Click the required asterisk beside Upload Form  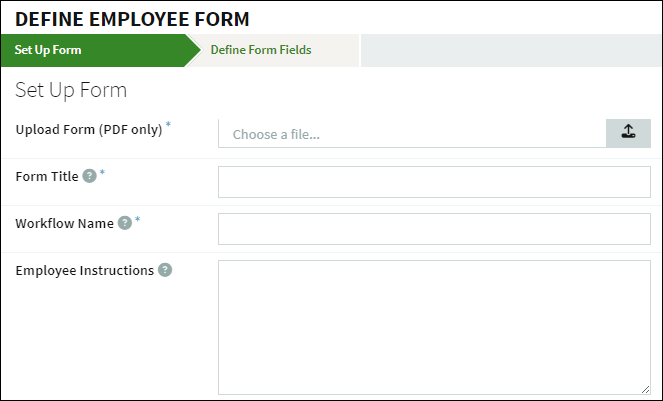168,125
